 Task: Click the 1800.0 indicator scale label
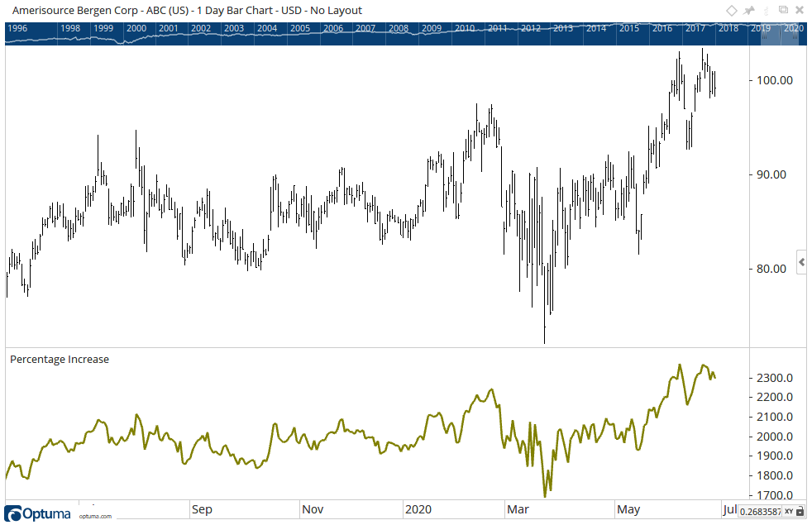click(775, 475)
